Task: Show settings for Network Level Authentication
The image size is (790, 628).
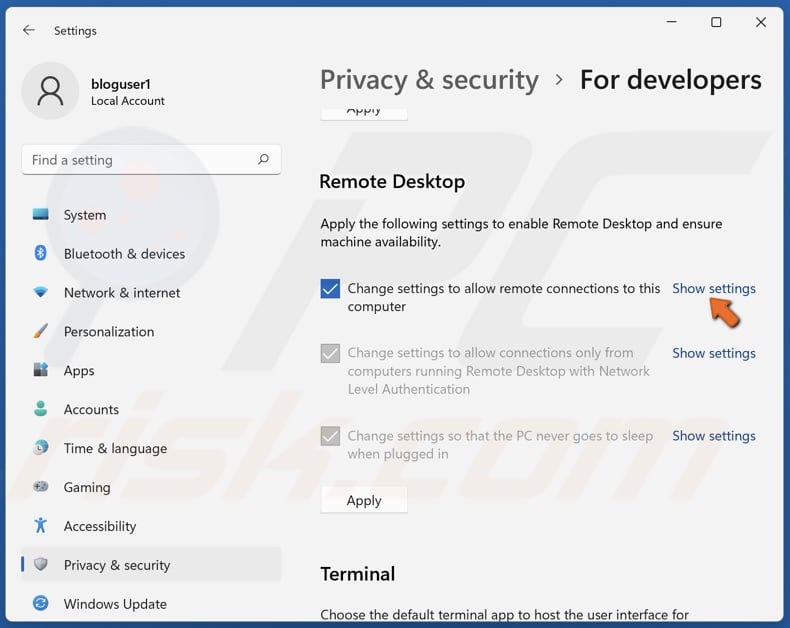Action: tap(714, 353)
